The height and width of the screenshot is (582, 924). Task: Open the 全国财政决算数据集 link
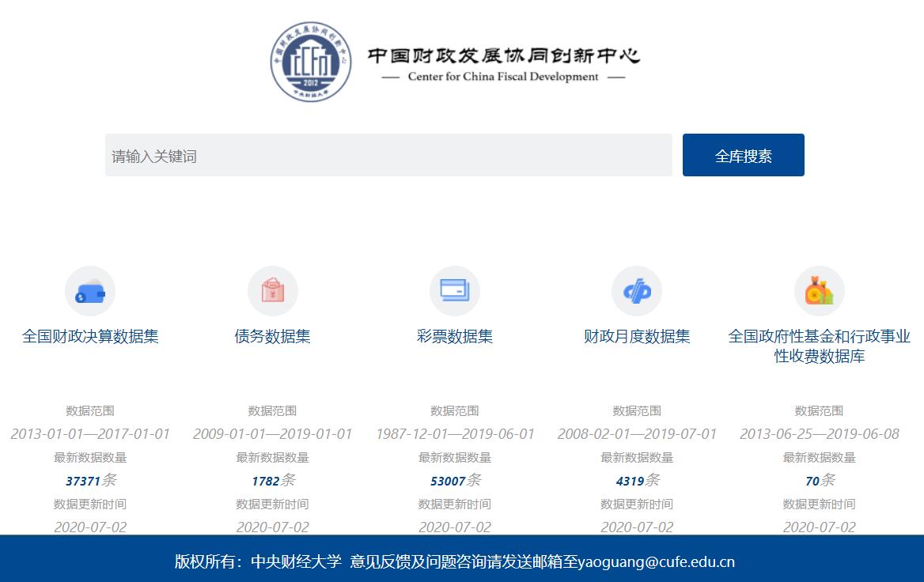click(x=90, y=336)
